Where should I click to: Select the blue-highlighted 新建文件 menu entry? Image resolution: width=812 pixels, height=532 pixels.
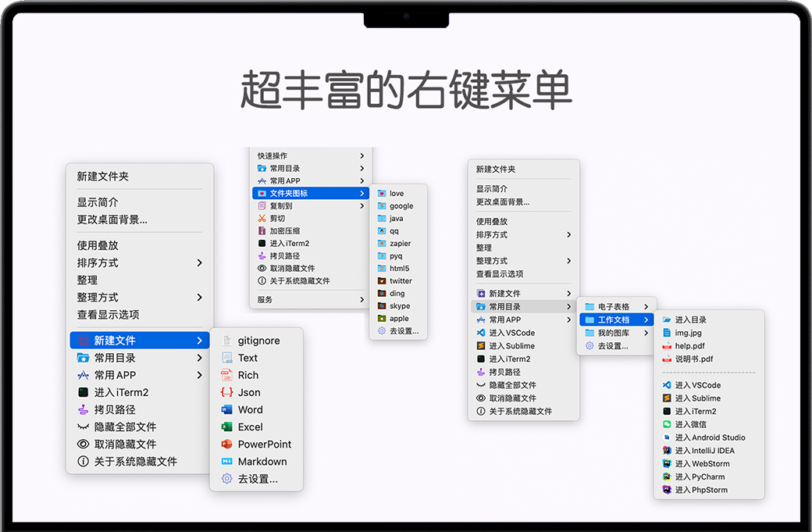pos(140,341)
